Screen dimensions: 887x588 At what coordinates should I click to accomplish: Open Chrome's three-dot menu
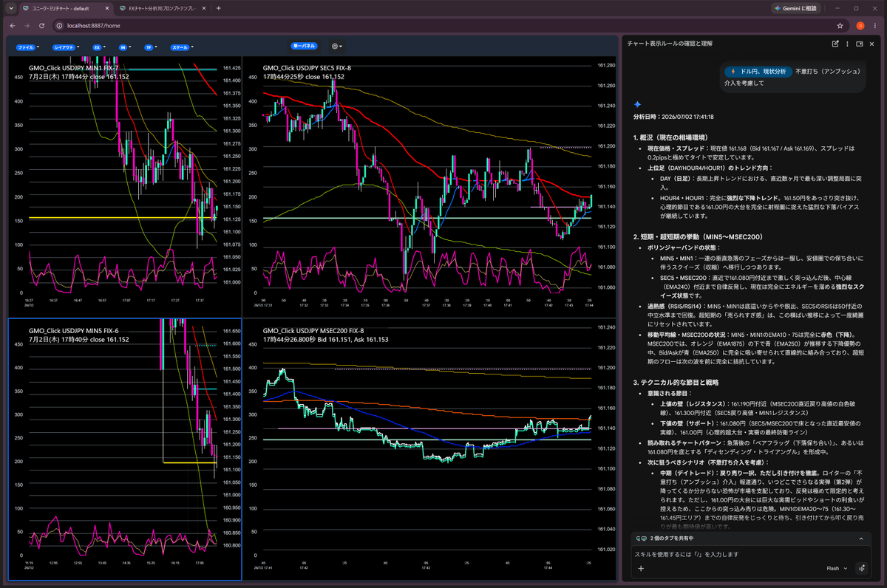point(877,25)
